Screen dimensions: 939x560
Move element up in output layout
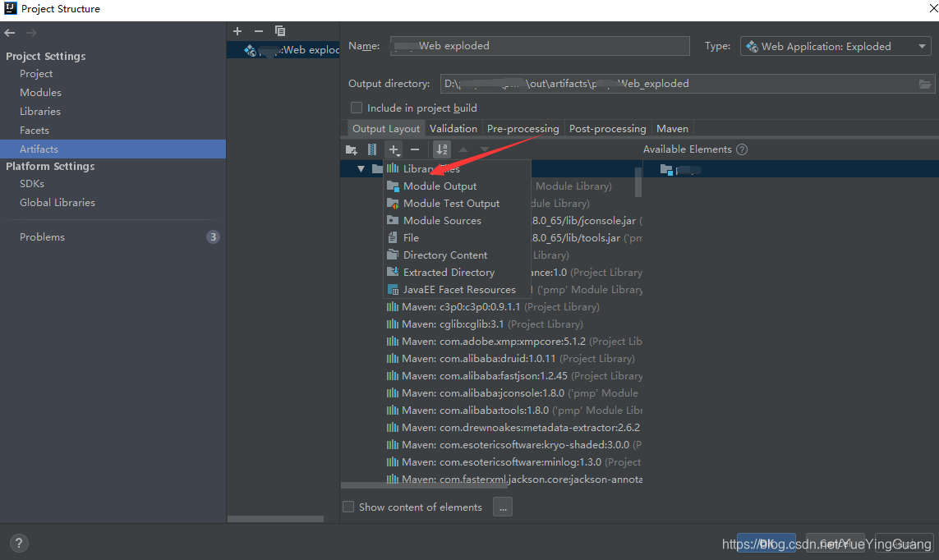(463, 149)
